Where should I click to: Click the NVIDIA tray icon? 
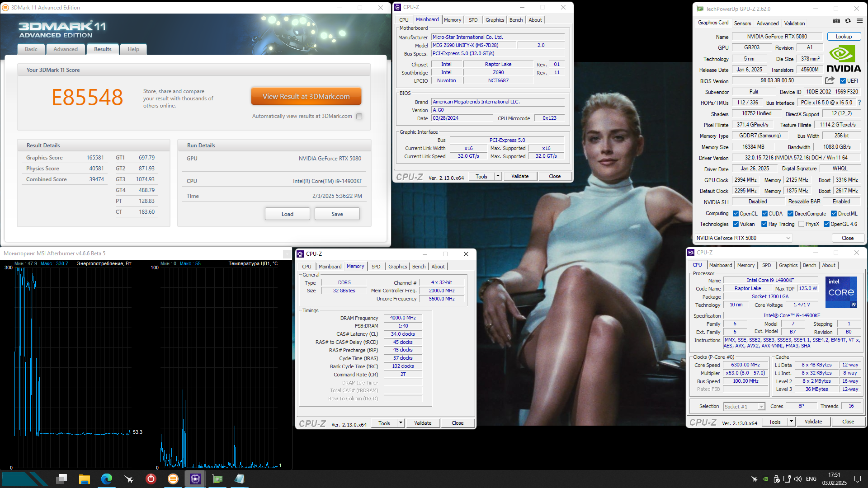coord(765,479)
